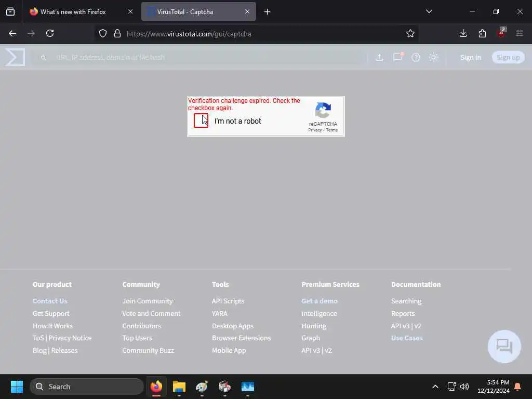
Task: Click the VirusTotal logo icon
Action: 15,57
